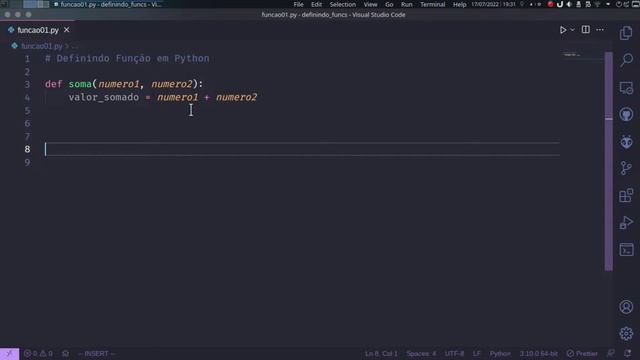Expand the run options dropdown arrow
Image resolution: width=640 pixels, height=360 pixels.
572,30
